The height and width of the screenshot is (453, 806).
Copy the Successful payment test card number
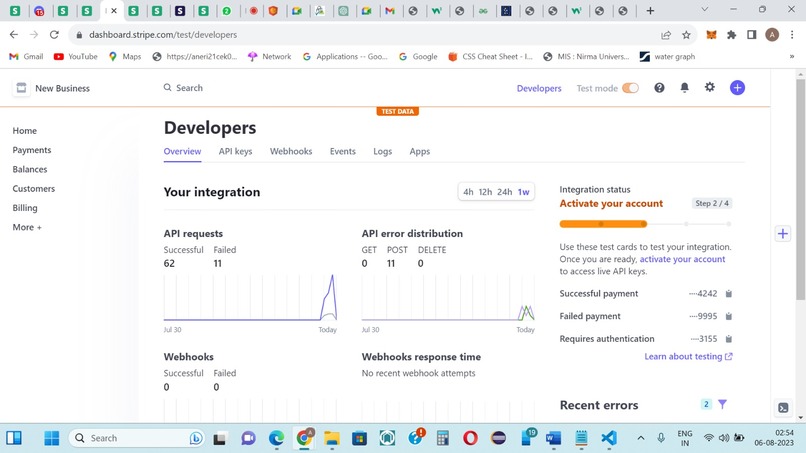[728, 294]
